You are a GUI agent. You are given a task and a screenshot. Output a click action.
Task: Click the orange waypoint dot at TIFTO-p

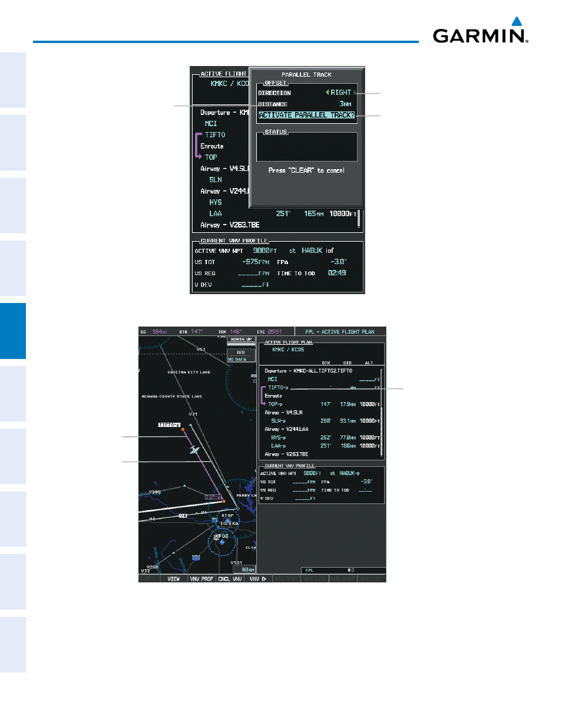point(183,430)
